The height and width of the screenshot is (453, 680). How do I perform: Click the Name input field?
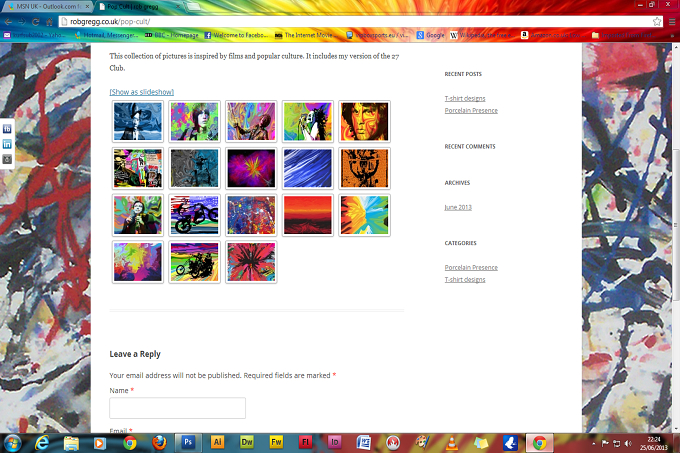pos(177,408)
